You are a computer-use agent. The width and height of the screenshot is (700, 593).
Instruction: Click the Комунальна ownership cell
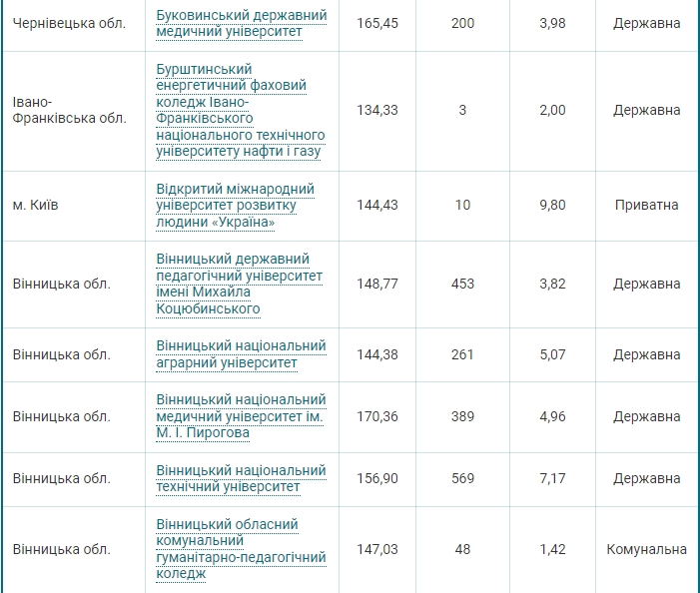[x=646, y=549]
